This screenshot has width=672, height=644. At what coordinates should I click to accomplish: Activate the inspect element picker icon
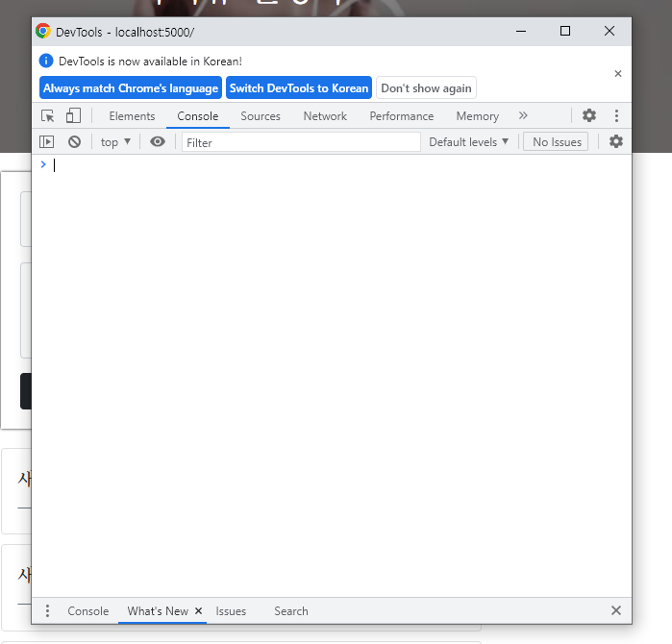[47, 115]
